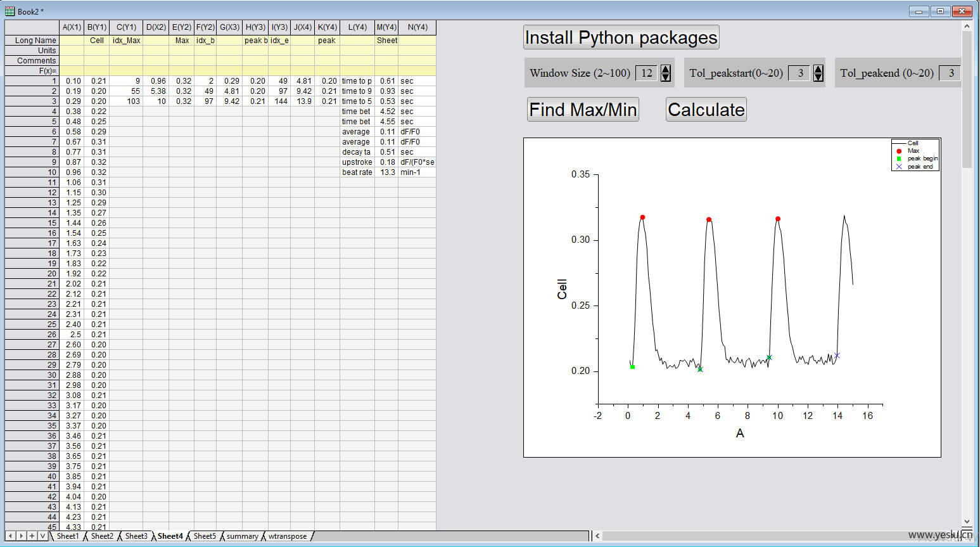Go to previous sheet tab arrow
The image size is (980, 547).
[x=10, y=536]
